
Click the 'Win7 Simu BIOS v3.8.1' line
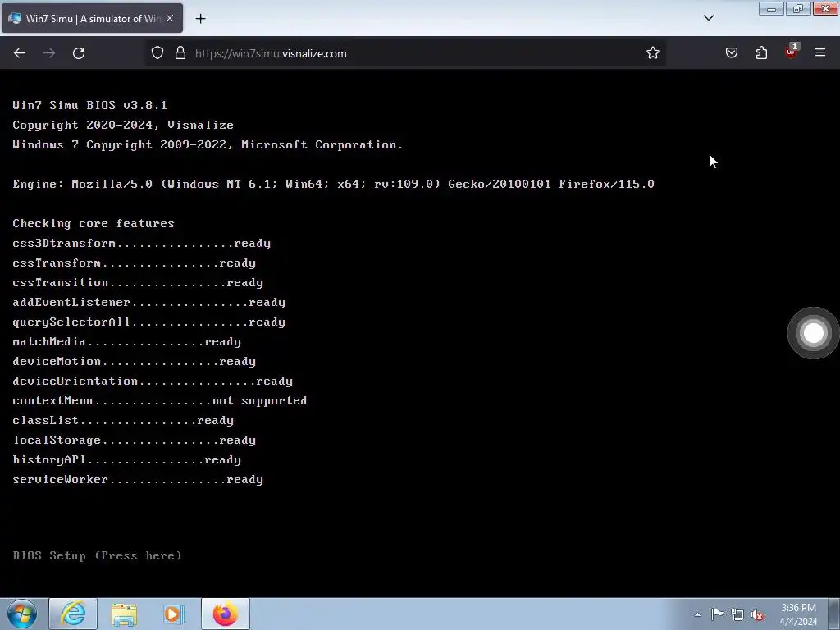point(90,105)
